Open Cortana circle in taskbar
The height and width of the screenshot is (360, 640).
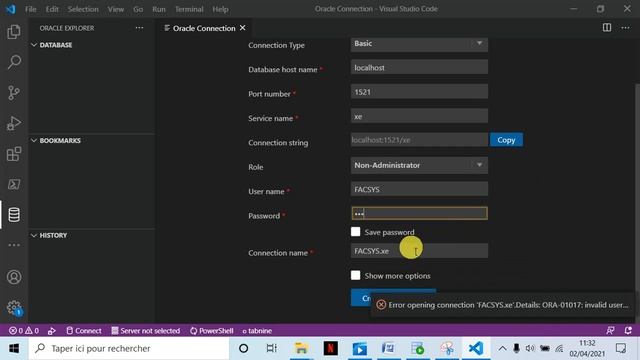[243, 349]
